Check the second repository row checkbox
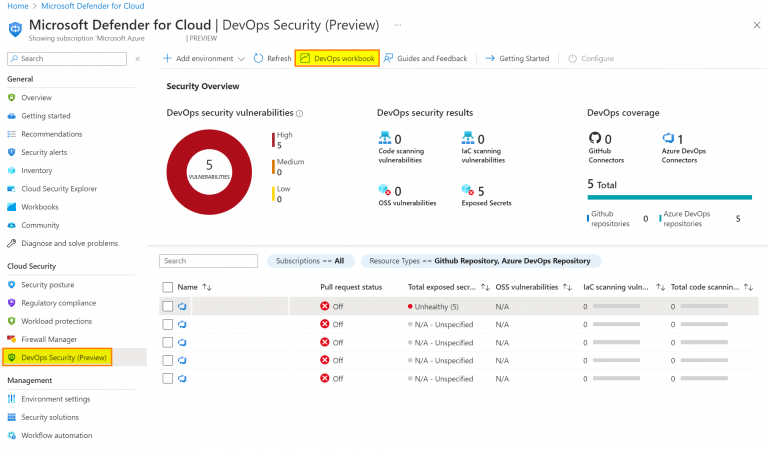This screenshot has width=768, height=449. (168, 325)
